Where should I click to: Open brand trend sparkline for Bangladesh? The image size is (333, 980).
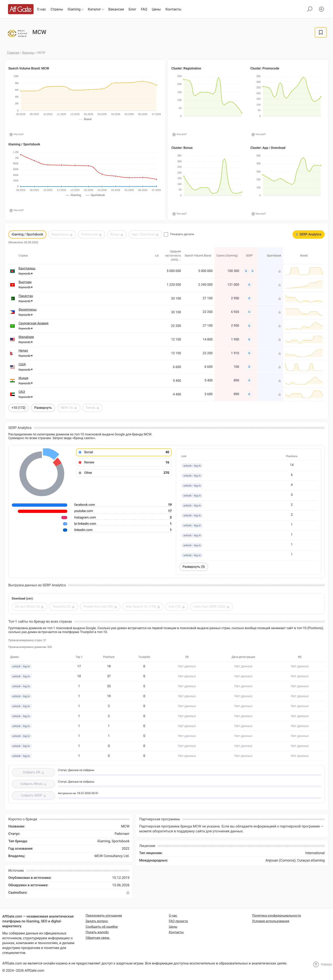pyautogui.click(x=304, y=271)
